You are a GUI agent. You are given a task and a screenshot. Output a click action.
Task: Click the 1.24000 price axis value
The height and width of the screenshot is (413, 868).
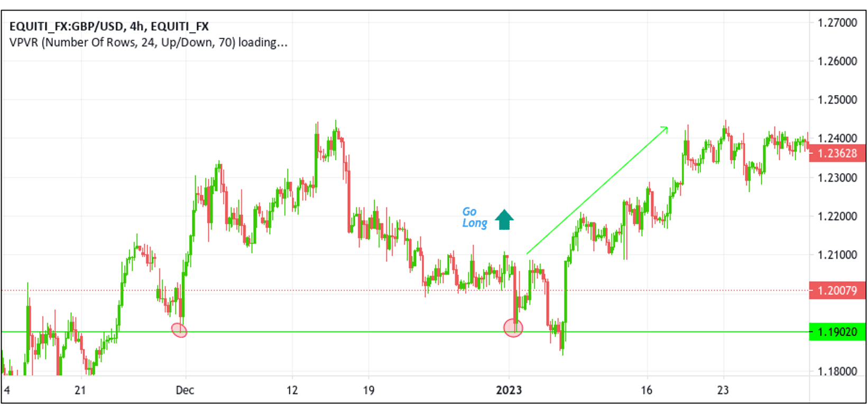point(837,138)
